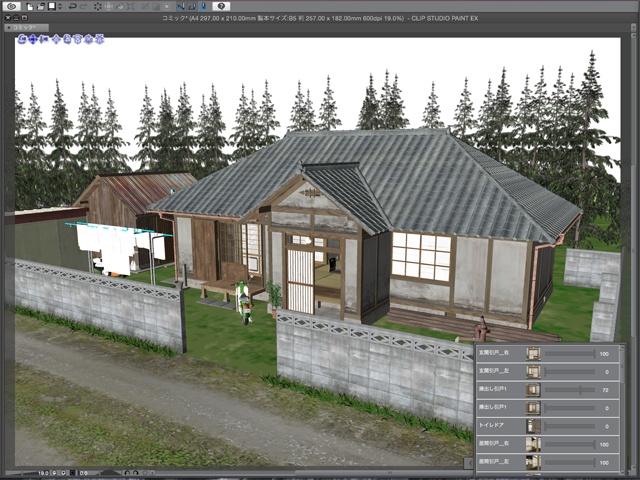The width and height of the screenshot is (640, 480).
Task: Open the stepper arrows beside the Save icon
Action: pos(60,7)
